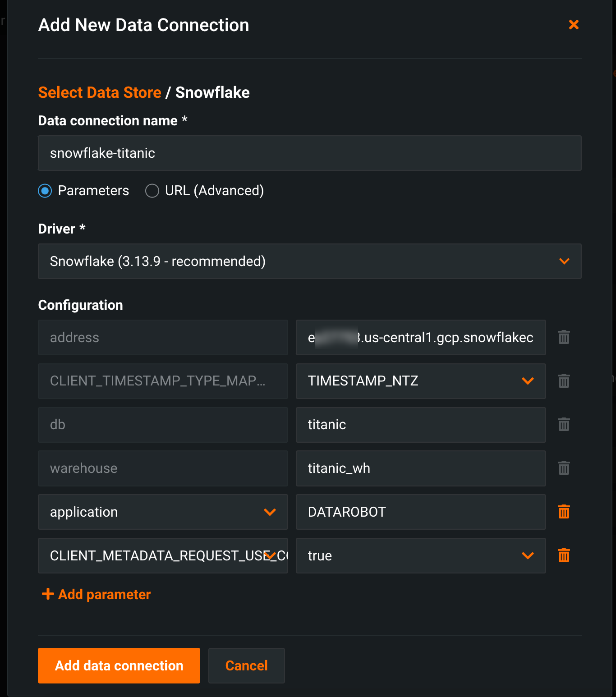Delete the address parameter row
616x697 pixels.
click(564, 337)
